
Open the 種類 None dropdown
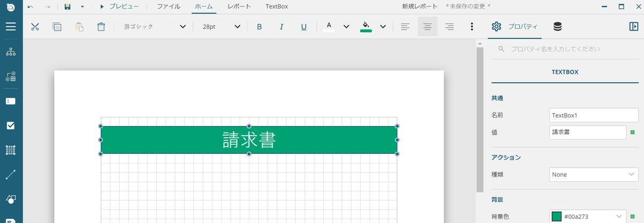point(594,174)
